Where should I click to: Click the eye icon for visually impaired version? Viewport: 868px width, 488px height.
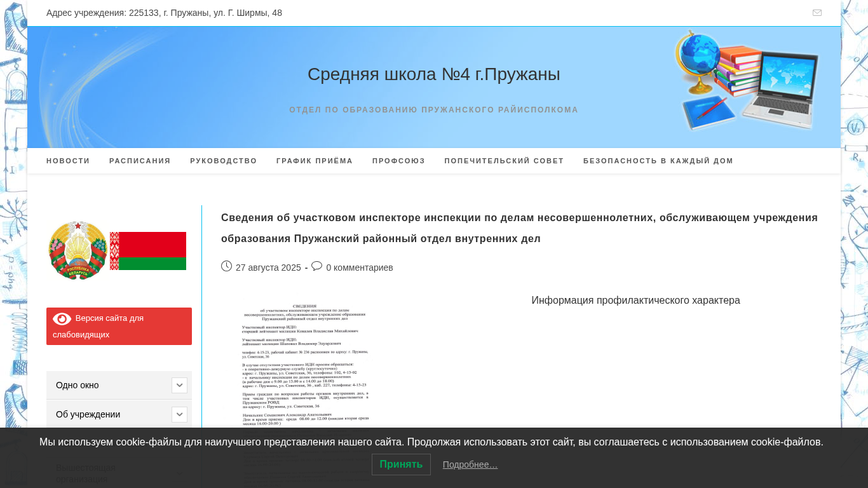(62, 318)
